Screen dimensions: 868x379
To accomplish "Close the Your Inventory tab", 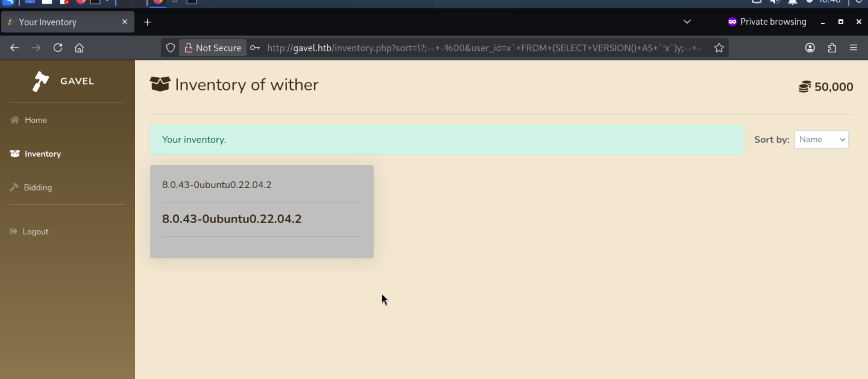I will [x=125, y=22].
